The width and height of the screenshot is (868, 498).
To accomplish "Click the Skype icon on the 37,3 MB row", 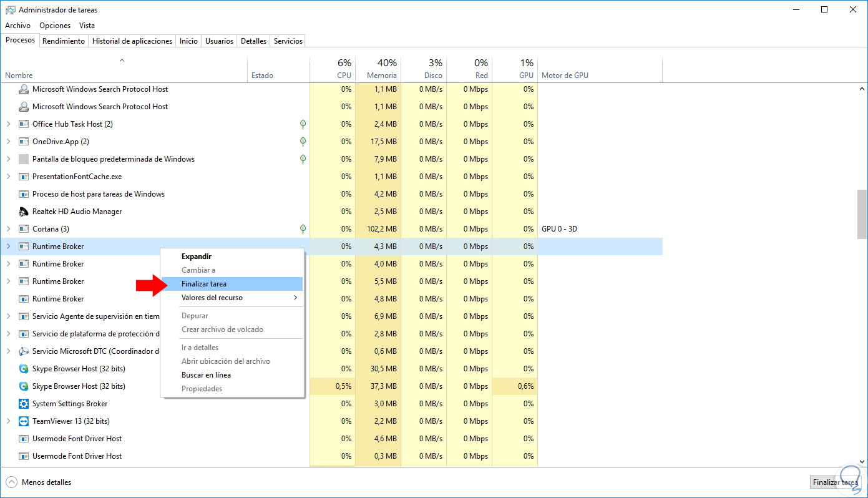I will (24, 386).
